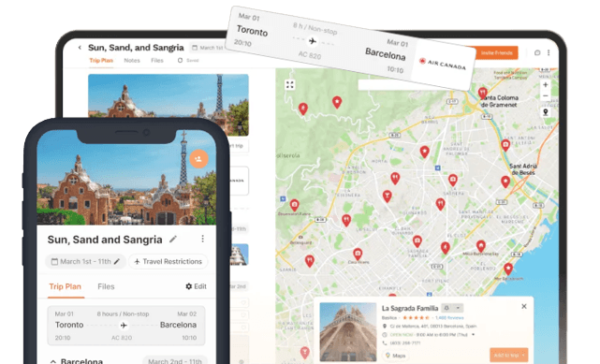Open Travel Restrictions on the phone
600x364 pixels.
pos(168,261)
